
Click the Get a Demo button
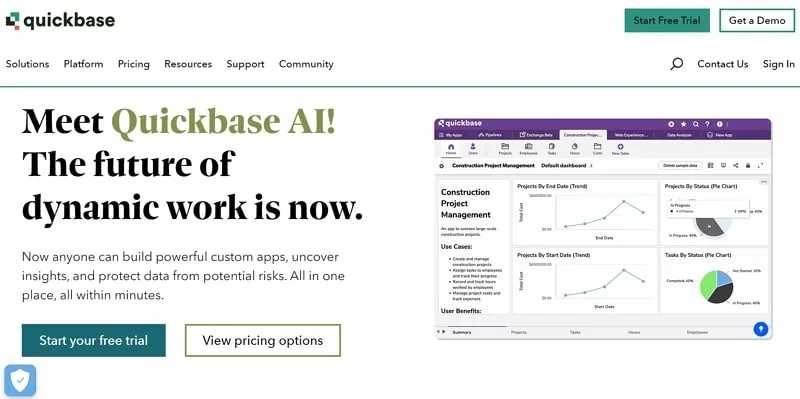(757, 20)
